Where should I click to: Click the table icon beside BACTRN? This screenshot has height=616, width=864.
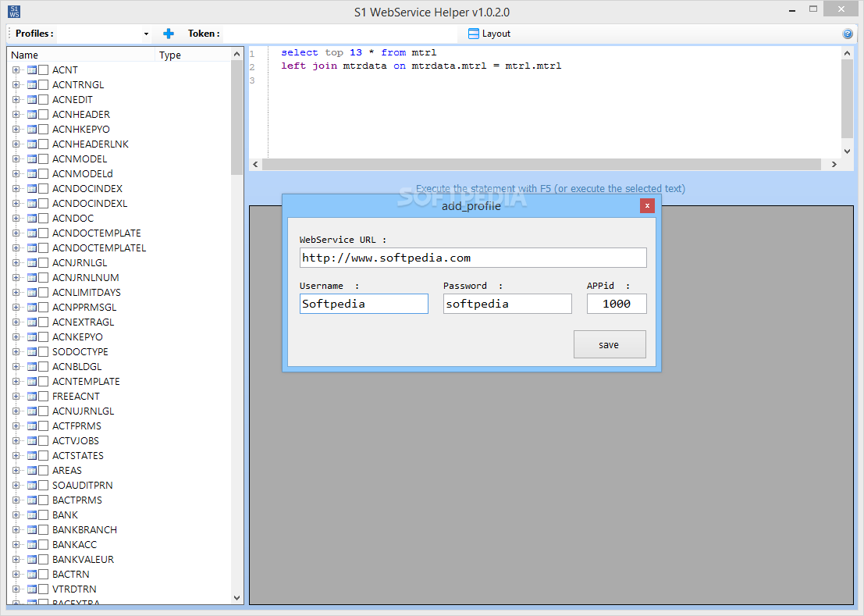[32, 574]
